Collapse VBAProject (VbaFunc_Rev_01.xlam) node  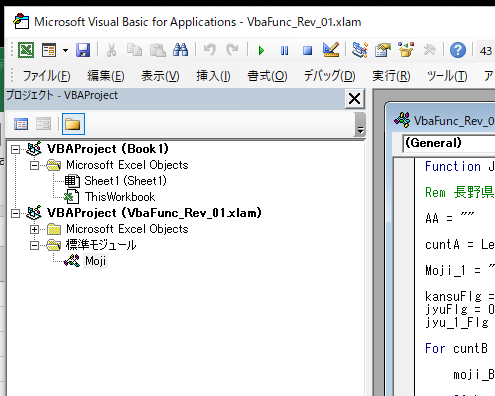point(15,213)
